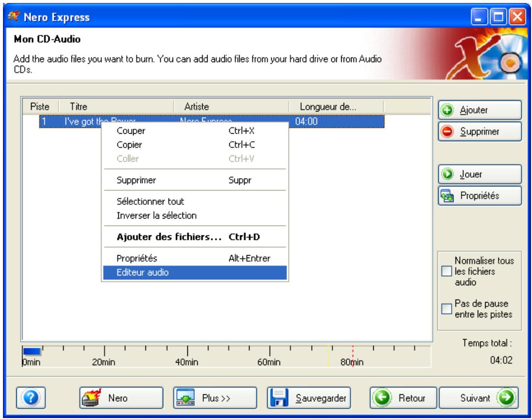Image resolution: width=532 pixels, height=419 pixels.
Task: Click the burning disc Nero icon
Action: coord(92,398)
